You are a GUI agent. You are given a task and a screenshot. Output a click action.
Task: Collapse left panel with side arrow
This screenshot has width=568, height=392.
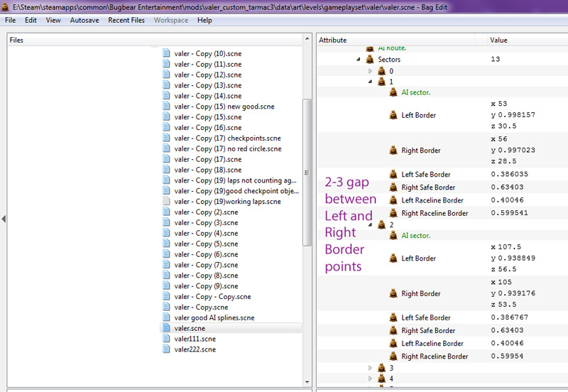[4, 219]
